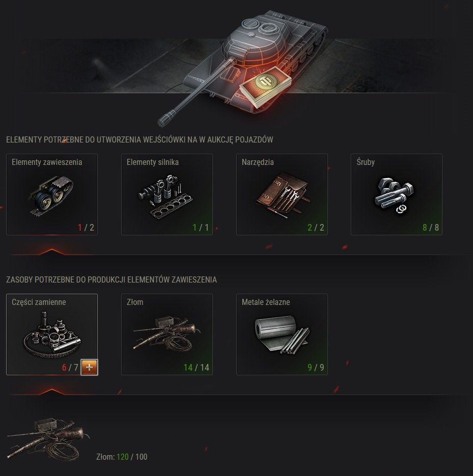
Task: Collapse the orange arrow under Części zamienne
Action: point(52,391)
